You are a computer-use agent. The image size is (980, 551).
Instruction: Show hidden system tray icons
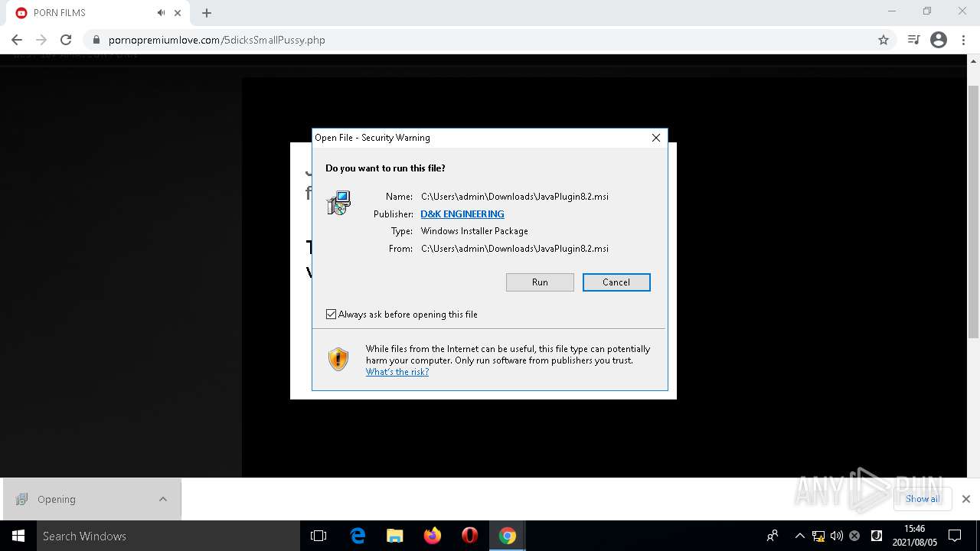pyautogui.click(x=799, y=536)
